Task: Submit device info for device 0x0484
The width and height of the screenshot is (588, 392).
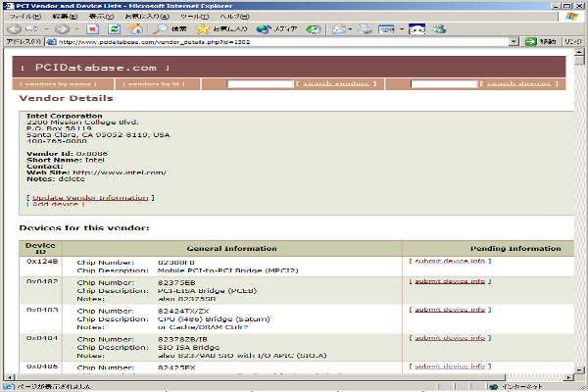Action: (450, 338)
